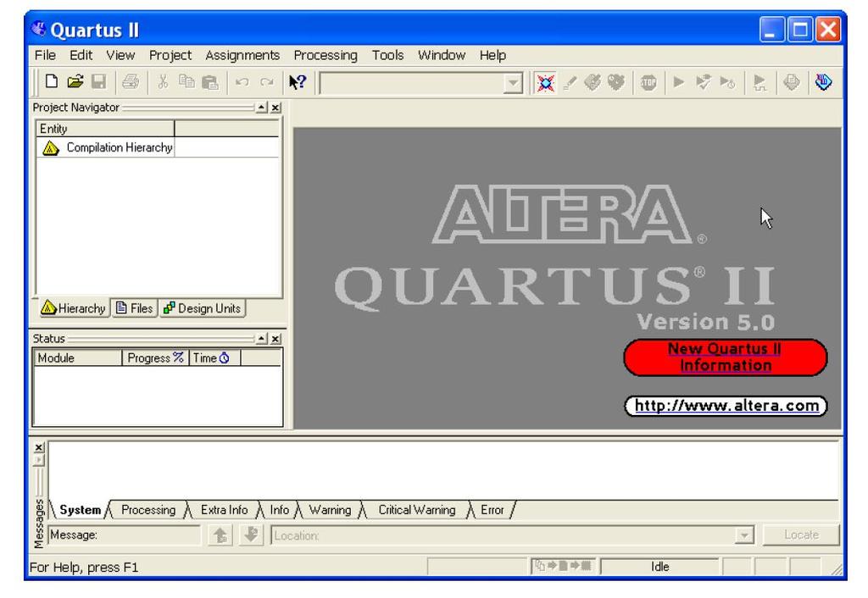Open a file using the folder icon

click(x=75, y=82)
